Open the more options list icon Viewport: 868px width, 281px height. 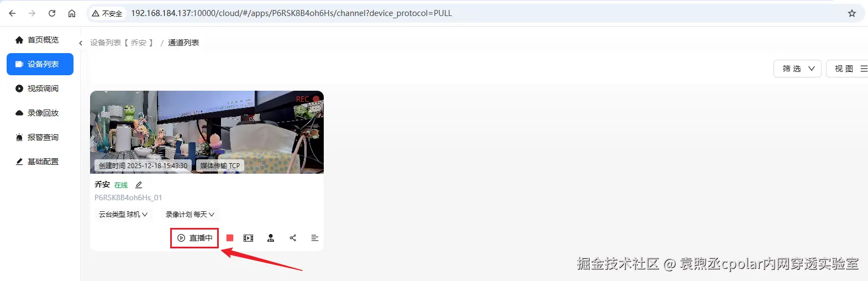315,238
